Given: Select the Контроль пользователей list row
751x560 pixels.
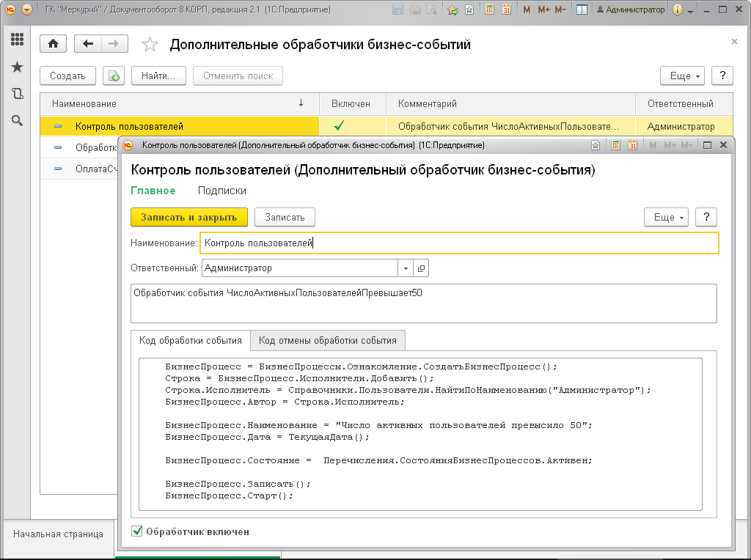Looking at the screenshot, I should point(386,126).
